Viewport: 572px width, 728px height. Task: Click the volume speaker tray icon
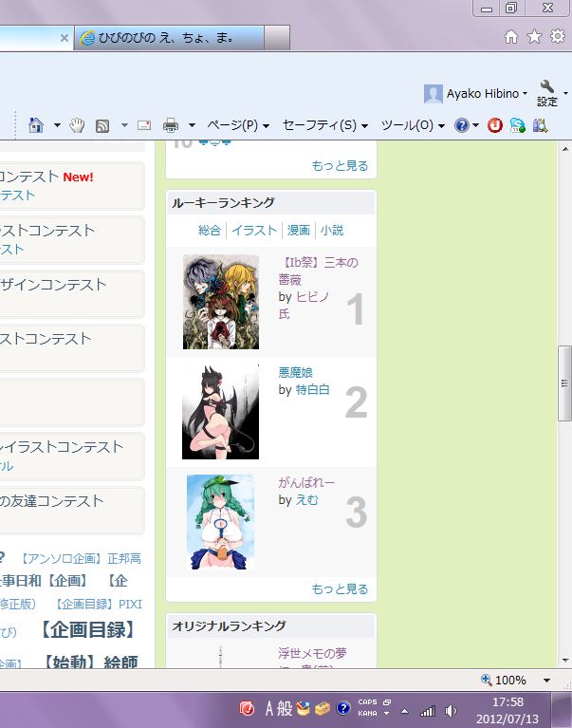[450, 711]
